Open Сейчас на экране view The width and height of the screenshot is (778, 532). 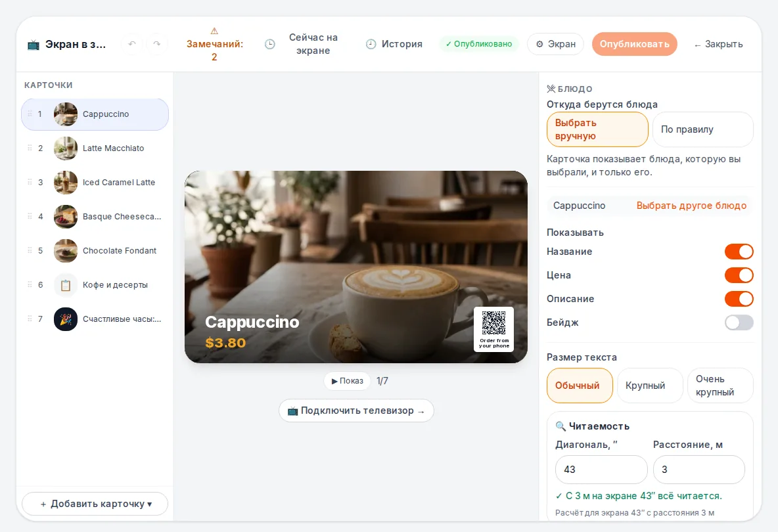pos(302,44)
